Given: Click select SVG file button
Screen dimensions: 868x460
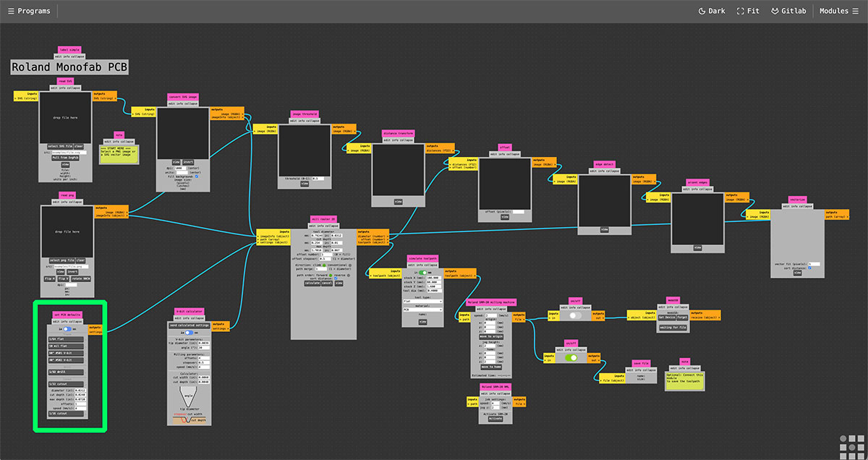Looking at the screenshot, I should [60, 146].
